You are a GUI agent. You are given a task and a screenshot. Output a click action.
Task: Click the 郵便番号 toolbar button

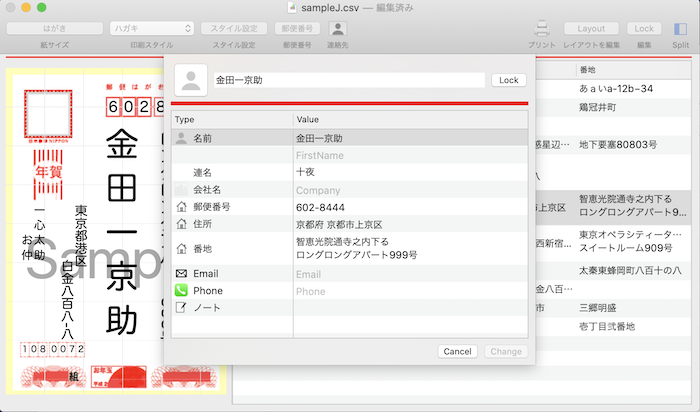[297, 29]
